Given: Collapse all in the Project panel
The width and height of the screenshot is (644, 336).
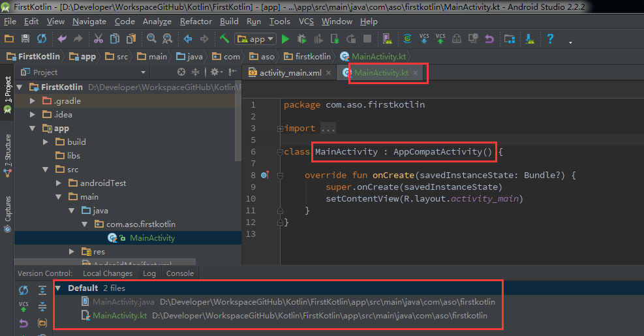Looking at the screenshot, I should (x=196, y=72).
